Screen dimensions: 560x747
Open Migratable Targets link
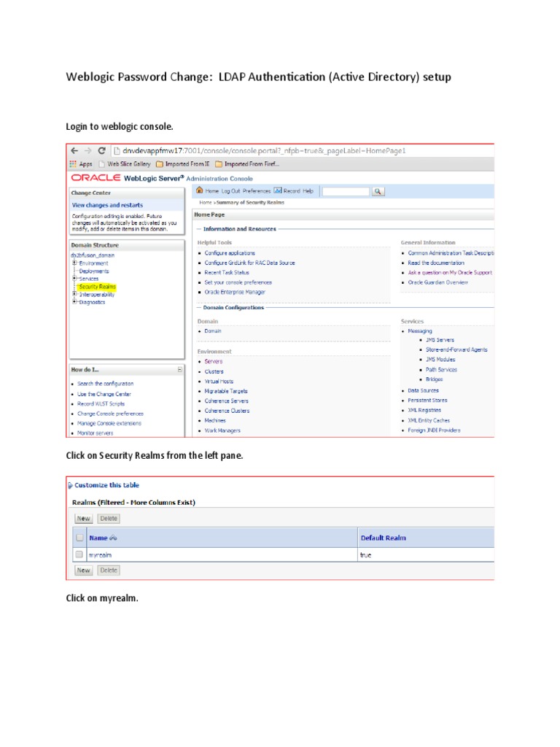pyautogui.click(x=226, y=391)
